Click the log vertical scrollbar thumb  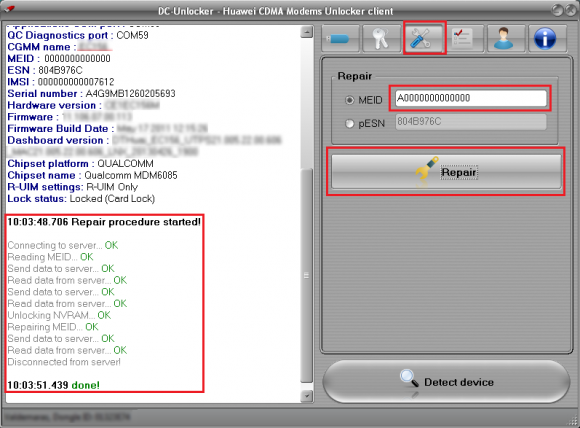pos(306,275)
